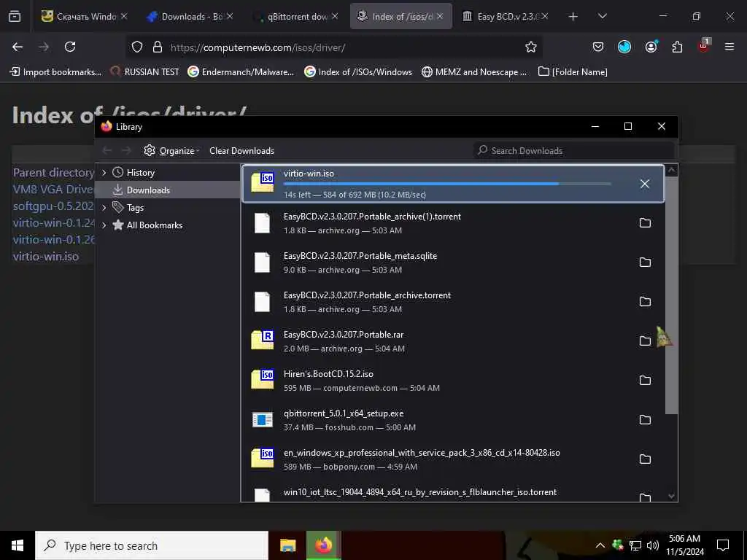747x560 pixels.
Task: Switch to the Downloads - Bo tab
Action: pos(190,16)
